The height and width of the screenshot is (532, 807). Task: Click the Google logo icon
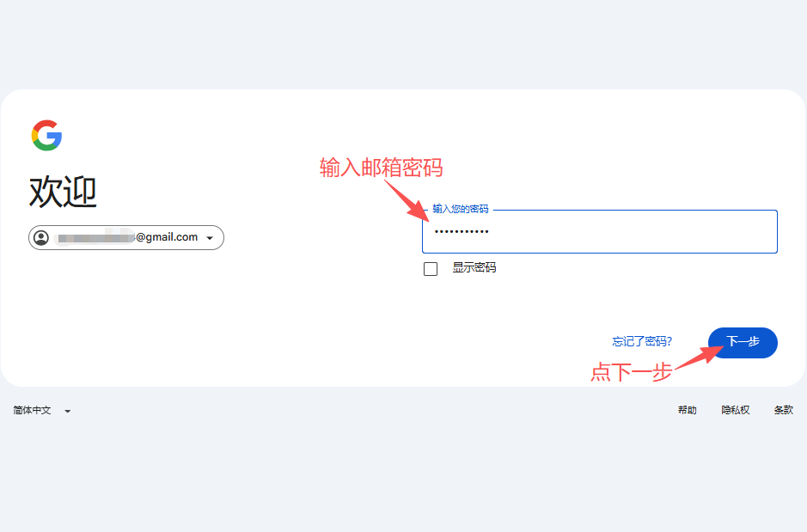[46, 135]
